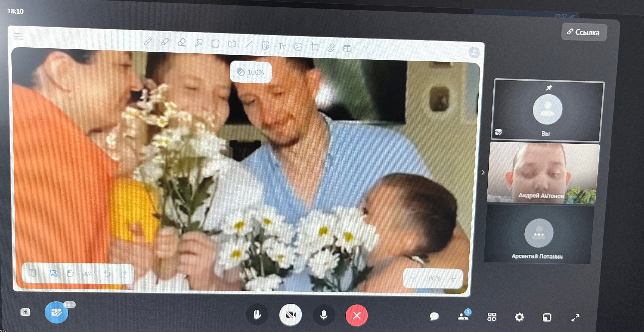Image resolution: width=644 pixels, height=332 pixels.
Task: Mute the microphone
Action: click(x=324, y=315)
